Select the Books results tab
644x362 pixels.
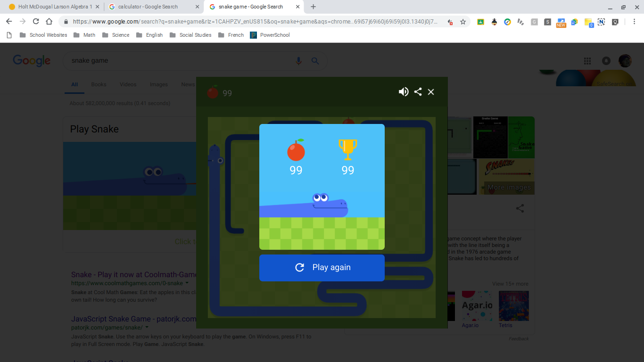pyautogui.click(x=99, y=84)
